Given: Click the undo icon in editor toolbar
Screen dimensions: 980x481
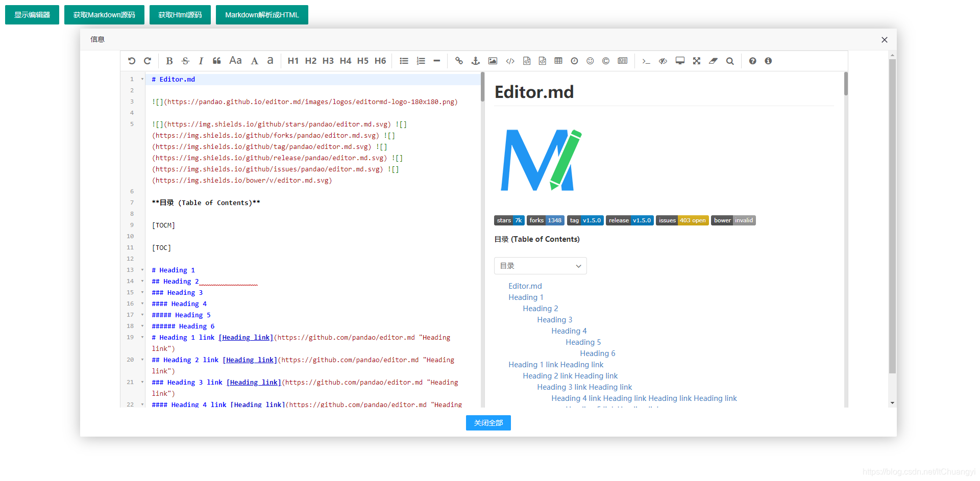Looking at the screenshot, I should coord(132,61).
